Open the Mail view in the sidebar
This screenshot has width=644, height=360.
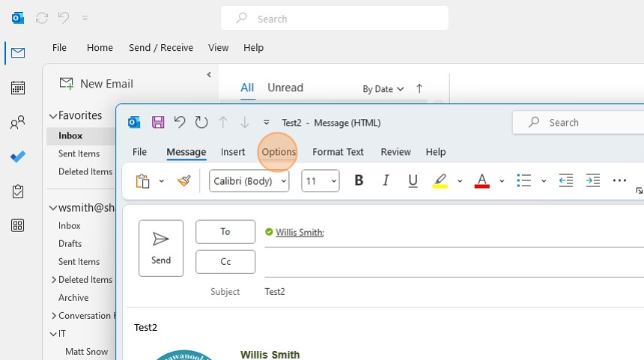point(18,52)
